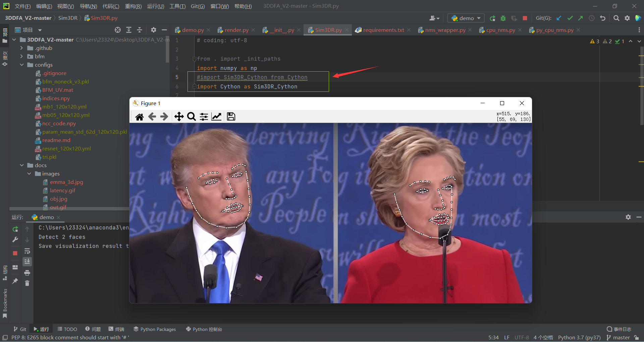
Task: Open IDE settings gear in top toolbar
Action: coord(627,18)
